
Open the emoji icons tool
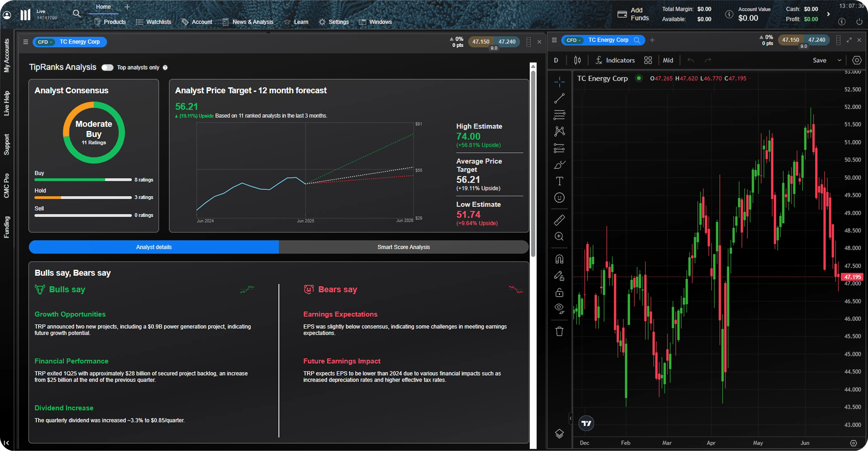(559, 198)
